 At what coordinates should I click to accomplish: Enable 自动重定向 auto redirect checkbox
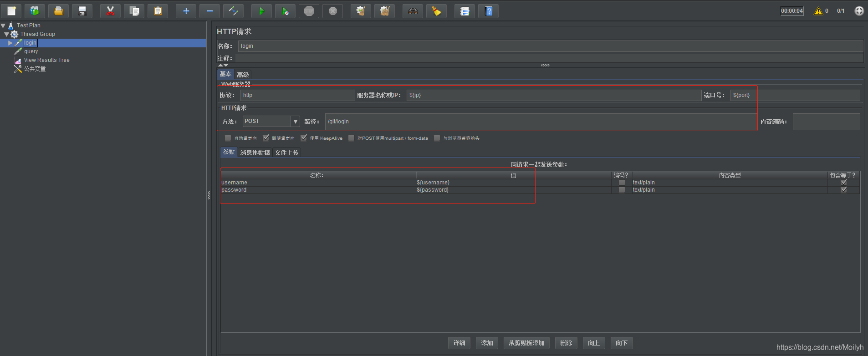228,138
